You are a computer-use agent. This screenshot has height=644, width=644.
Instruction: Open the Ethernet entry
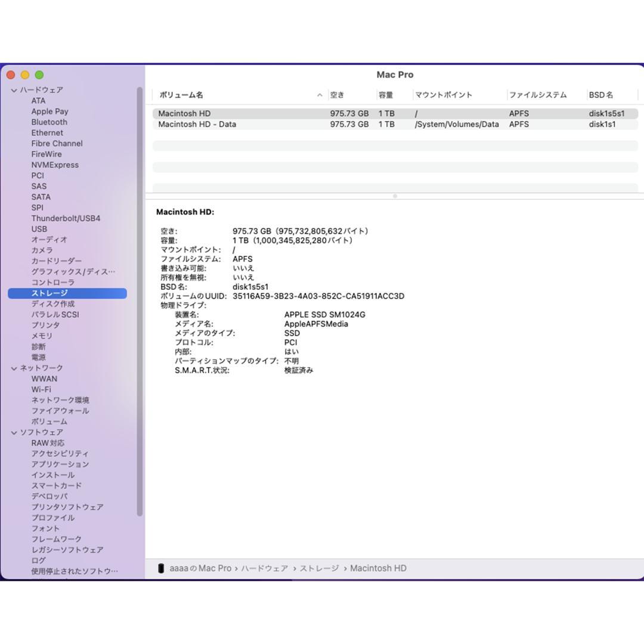47,132
